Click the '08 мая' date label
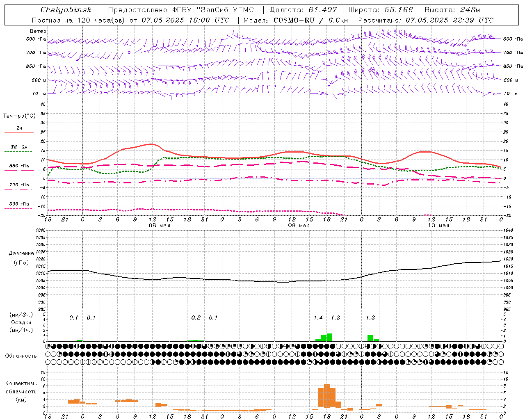This screenshot has height=420, width=525. pyautogui.click(x=160, y=226)
